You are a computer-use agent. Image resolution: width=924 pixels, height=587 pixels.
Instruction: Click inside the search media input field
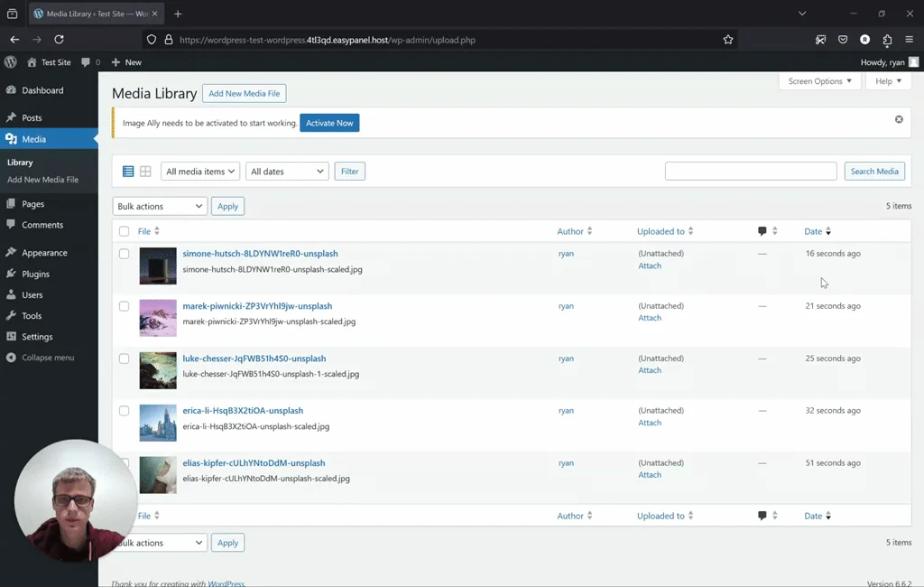pos(749,171)
